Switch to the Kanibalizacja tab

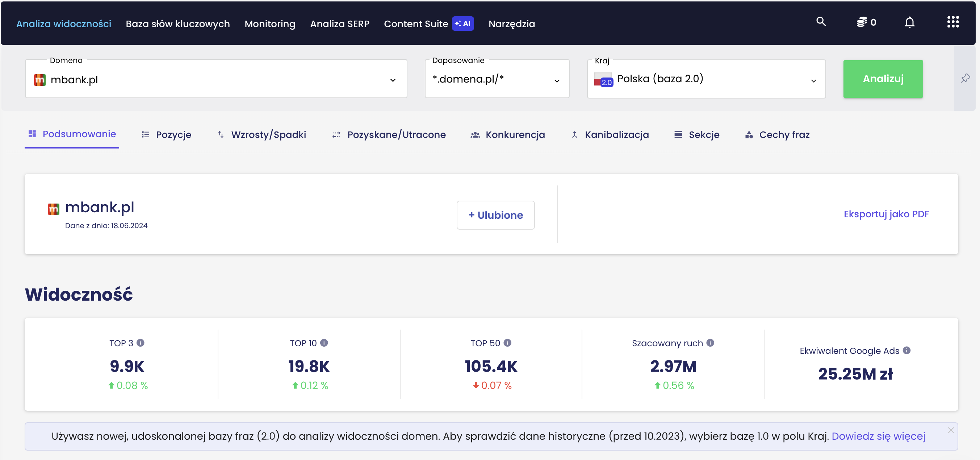[610, 135]
